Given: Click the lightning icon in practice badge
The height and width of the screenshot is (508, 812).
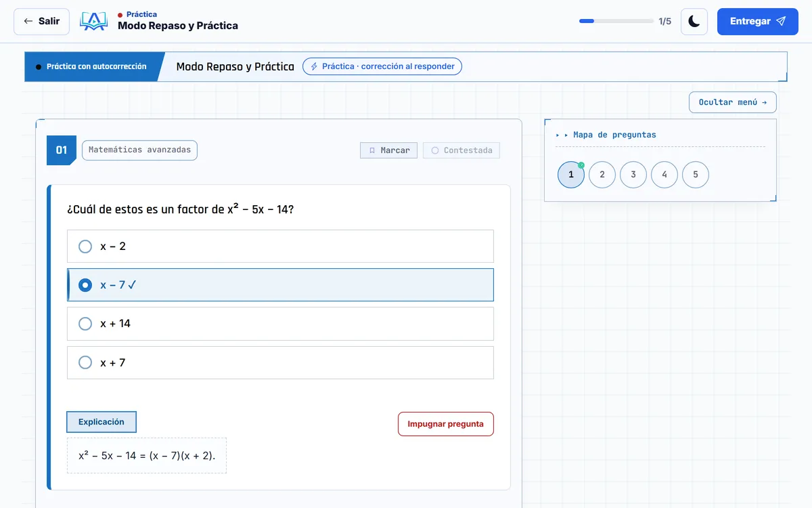Looking at the screenshot, I should point(314,66).
